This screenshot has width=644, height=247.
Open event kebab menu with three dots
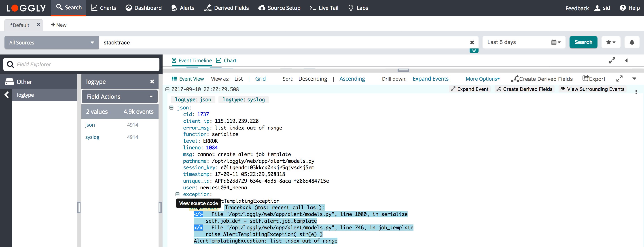[636, 92]
